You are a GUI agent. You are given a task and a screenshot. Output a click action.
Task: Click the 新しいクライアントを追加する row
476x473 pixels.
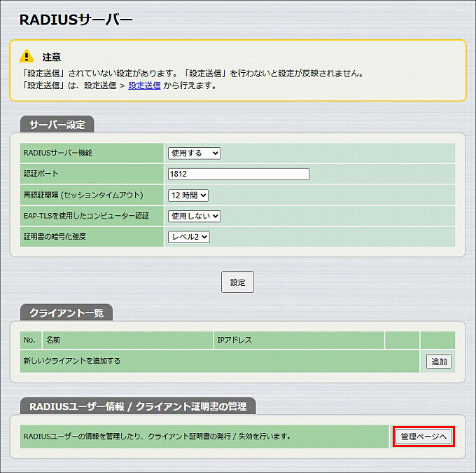coord(220,361)
